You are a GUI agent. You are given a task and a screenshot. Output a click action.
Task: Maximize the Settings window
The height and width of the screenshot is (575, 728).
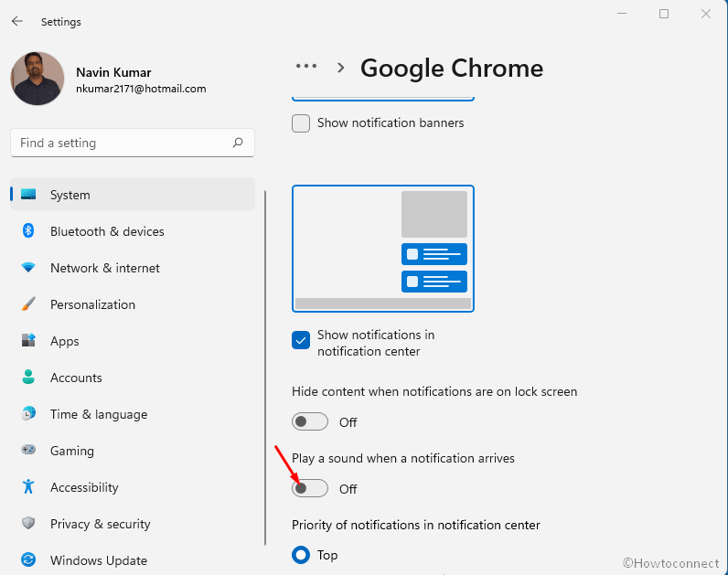tap(664, 14)
